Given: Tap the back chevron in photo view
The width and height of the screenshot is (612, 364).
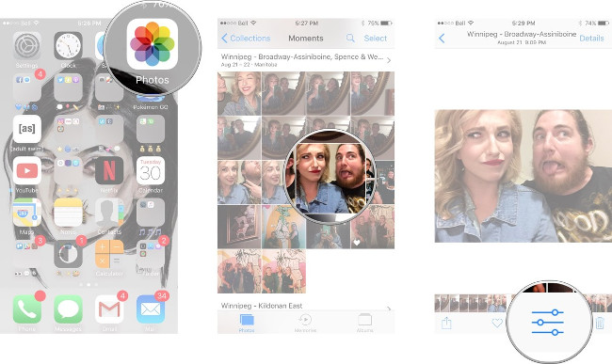Looking at the screenshot, I should point(442,39).
